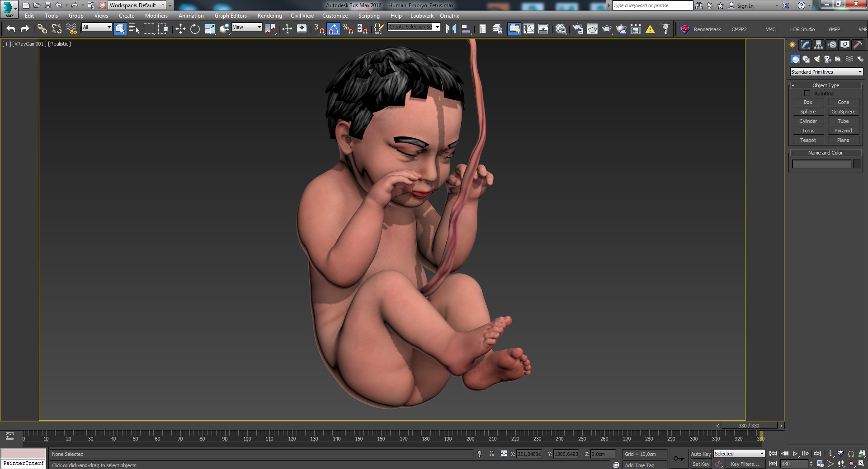Open the Motion command panel tab

832,44
